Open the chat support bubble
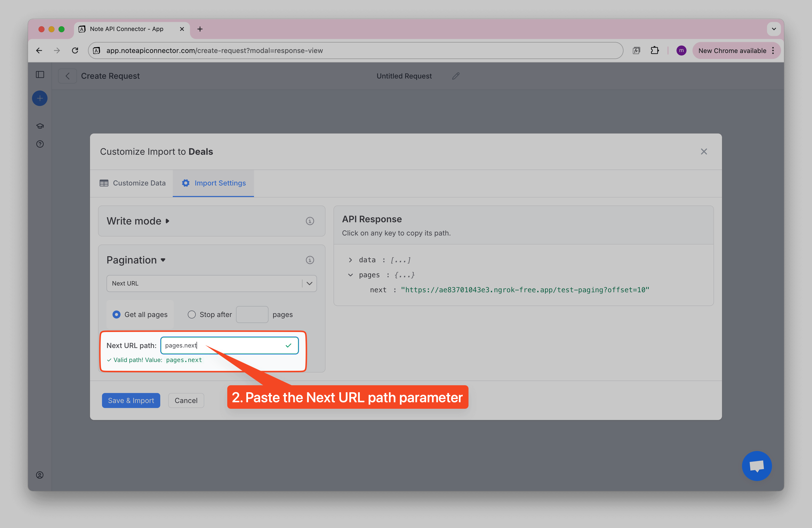Image resolution: width=812 pixels, height=528 pixels. point(757,466)
